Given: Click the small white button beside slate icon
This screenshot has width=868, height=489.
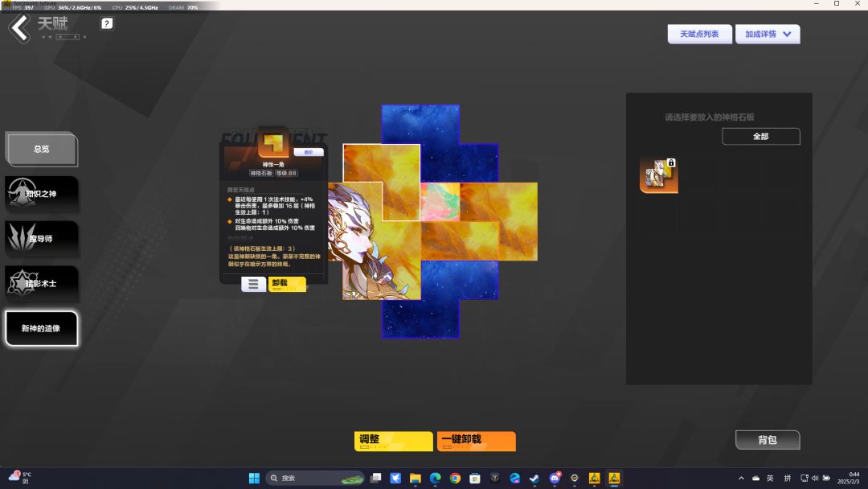Looking at the screenshot, I should 309,152.
